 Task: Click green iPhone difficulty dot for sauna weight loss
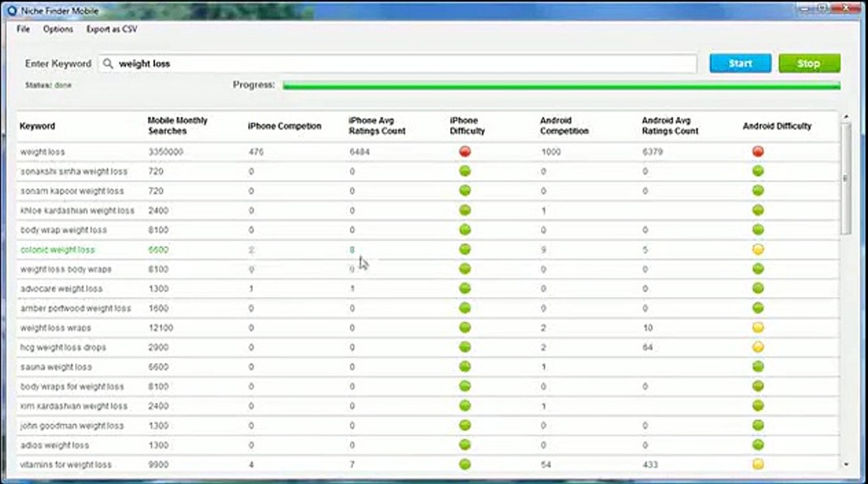(465, 367)
